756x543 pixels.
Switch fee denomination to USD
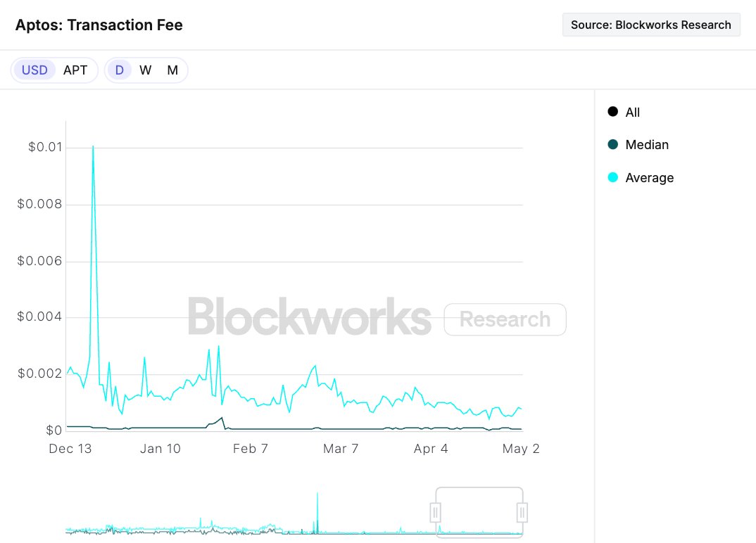tap(34, 70)
